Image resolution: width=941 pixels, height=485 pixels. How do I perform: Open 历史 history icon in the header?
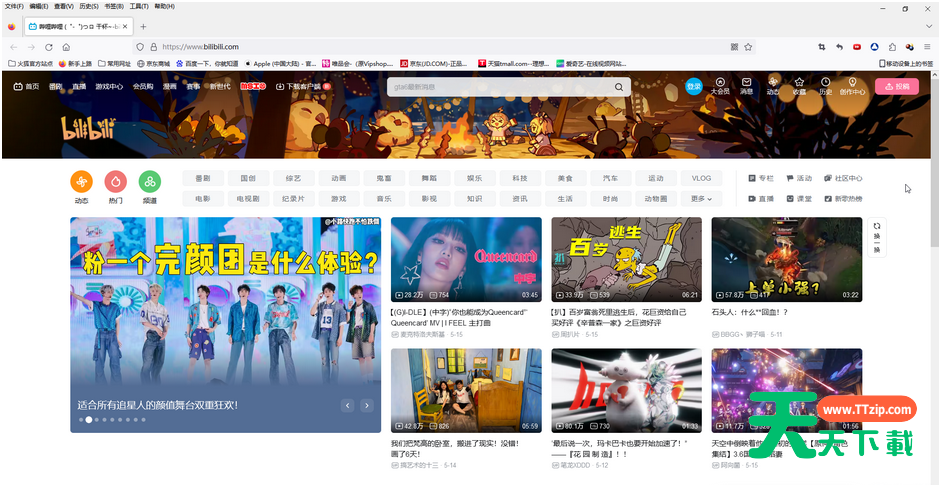825,86
